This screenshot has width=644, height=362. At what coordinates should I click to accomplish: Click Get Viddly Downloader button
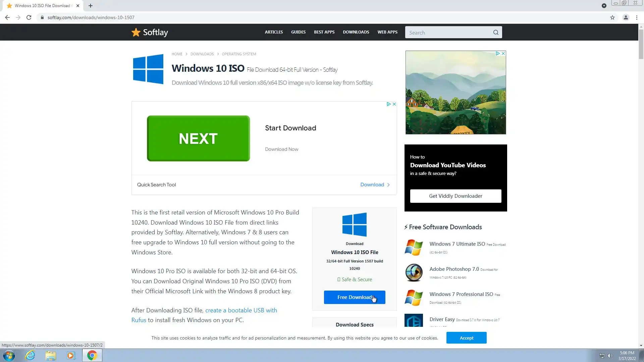pyautogui.click(x=455, y=196)
